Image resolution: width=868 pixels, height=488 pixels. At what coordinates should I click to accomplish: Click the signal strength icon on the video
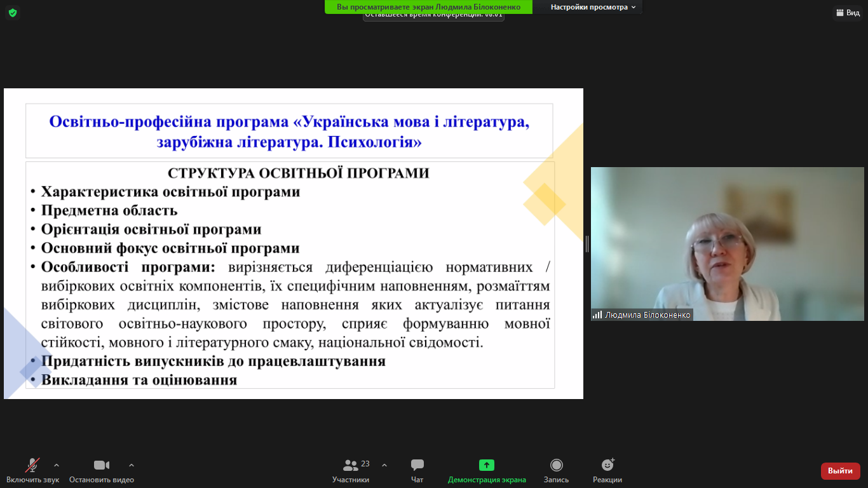pos(597,315)
